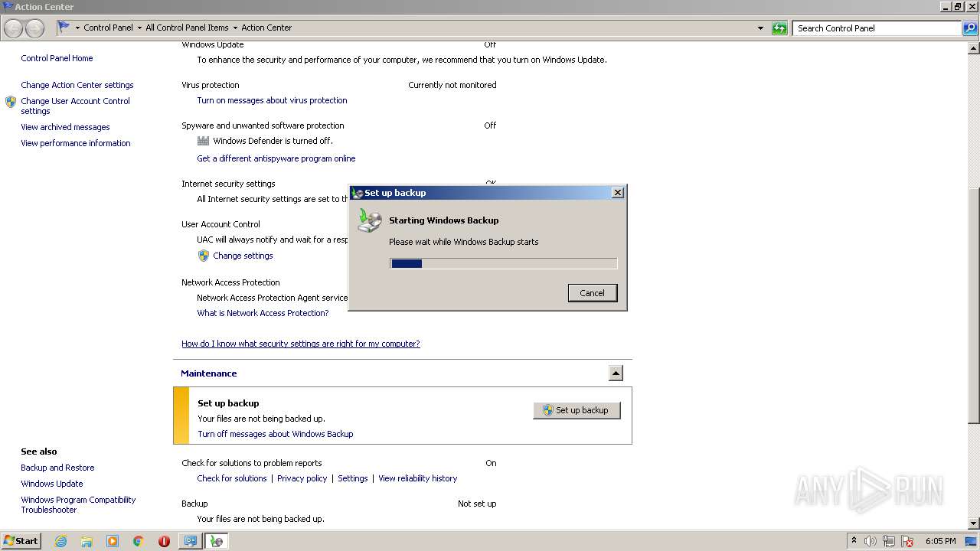Click the network tray icon
Viewport: 980px width, 551px height.
click(x=889, y=541)
